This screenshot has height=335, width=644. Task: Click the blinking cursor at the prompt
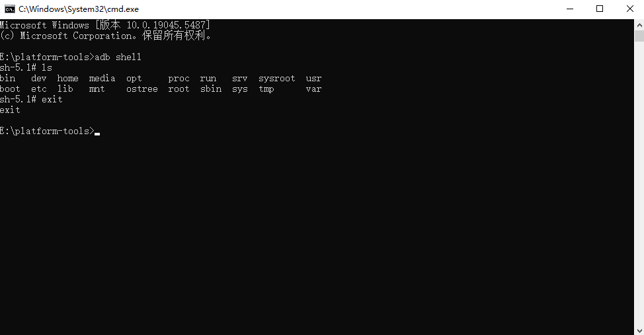pos(97,134)
